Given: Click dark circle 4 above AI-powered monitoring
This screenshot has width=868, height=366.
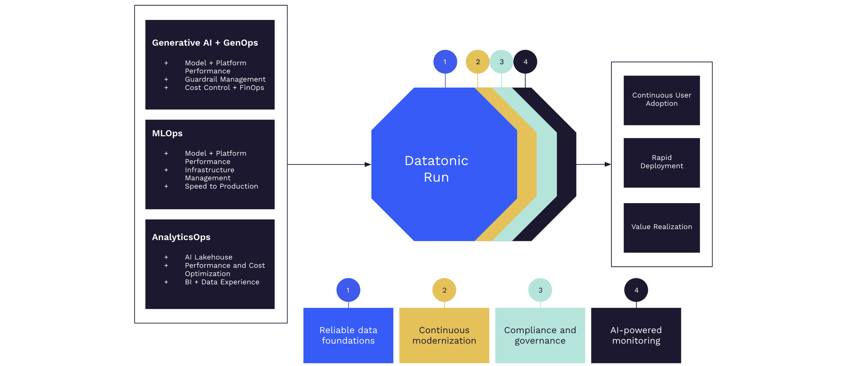Looking at the screenshot, I should (x=636, y=290).
